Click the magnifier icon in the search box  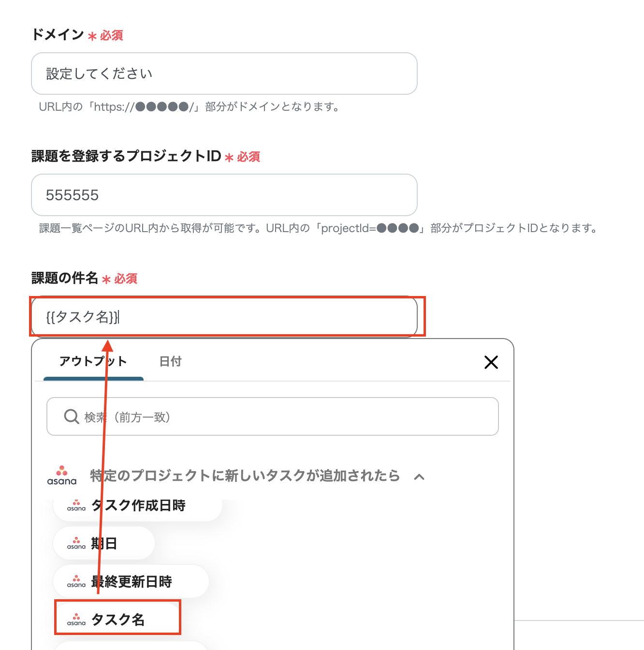point(72,416)
